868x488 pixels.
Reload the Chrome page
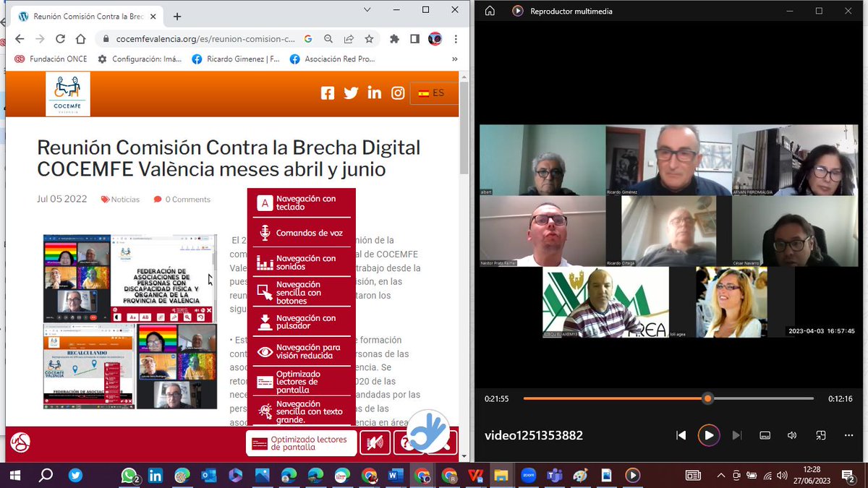tap(60, 39)
